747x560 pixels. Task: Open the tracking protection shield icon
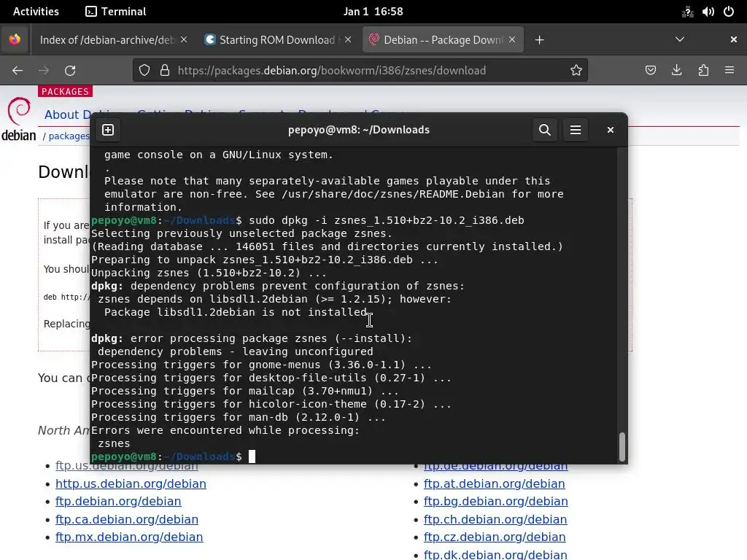(x=144, y=71)
